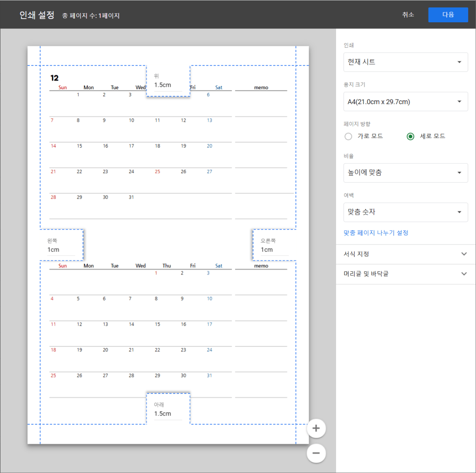Viewport: 476px width, 473px height.
Task: Open the 비율 높이에 맞춤 dropdown
Action: point(405,173)
